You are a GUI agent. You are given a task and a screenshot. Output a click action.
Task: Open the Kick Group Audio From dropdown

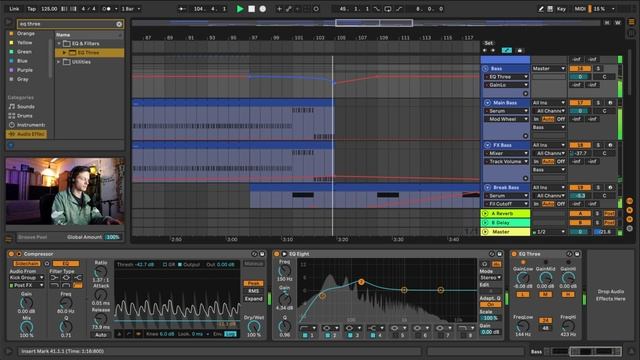27,278
